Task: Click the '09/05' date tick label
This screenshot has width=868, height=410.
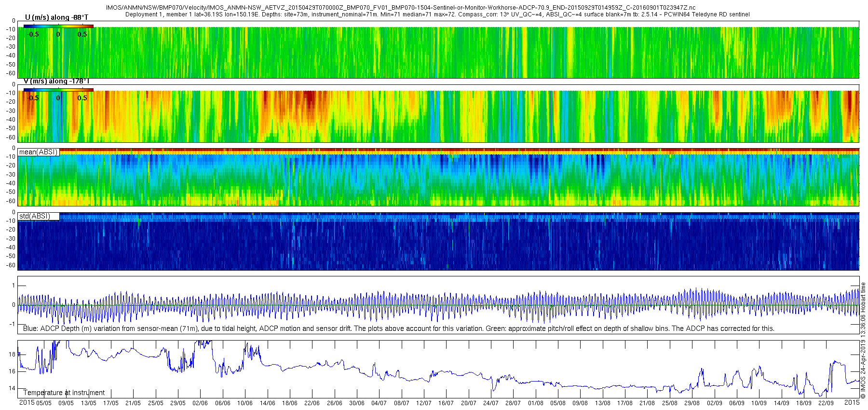Action: [66, 403]
